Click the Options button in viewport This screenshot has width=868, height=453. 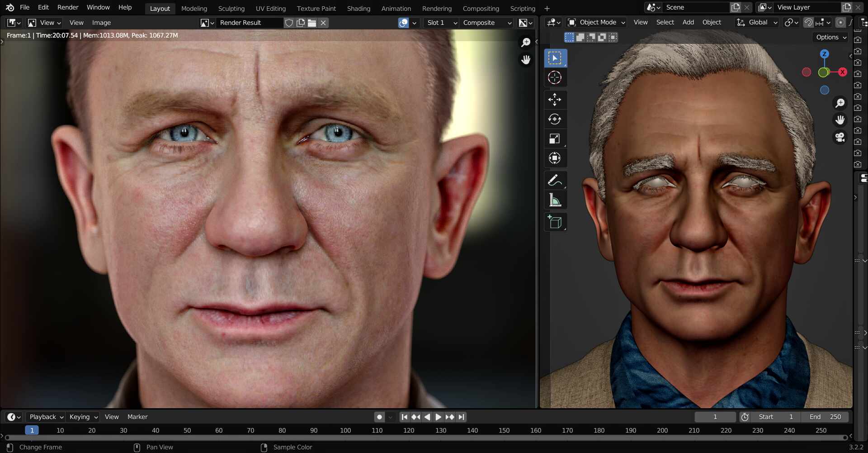click(831, 37)
